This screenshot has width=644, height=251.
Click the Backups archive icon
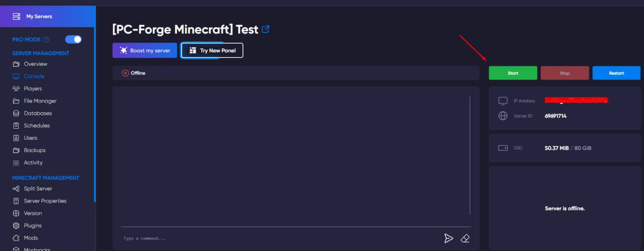(16, 150)
